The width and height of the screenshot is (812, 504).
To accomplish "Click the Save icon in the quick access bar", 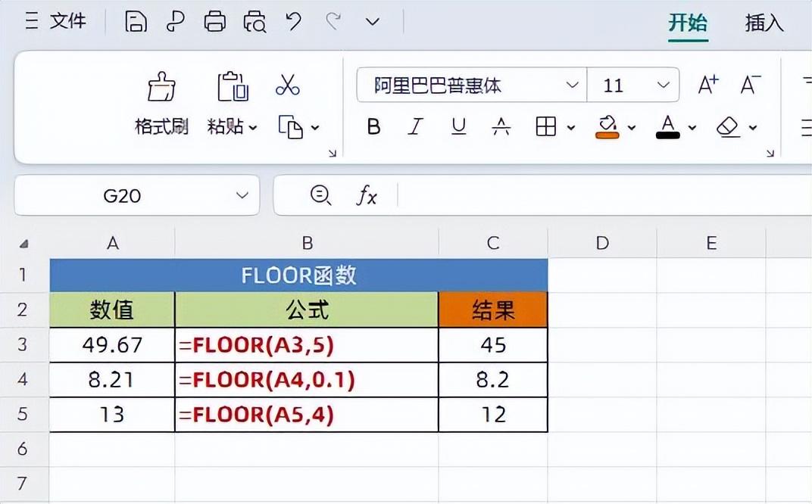I will click(x=136, y=22).
